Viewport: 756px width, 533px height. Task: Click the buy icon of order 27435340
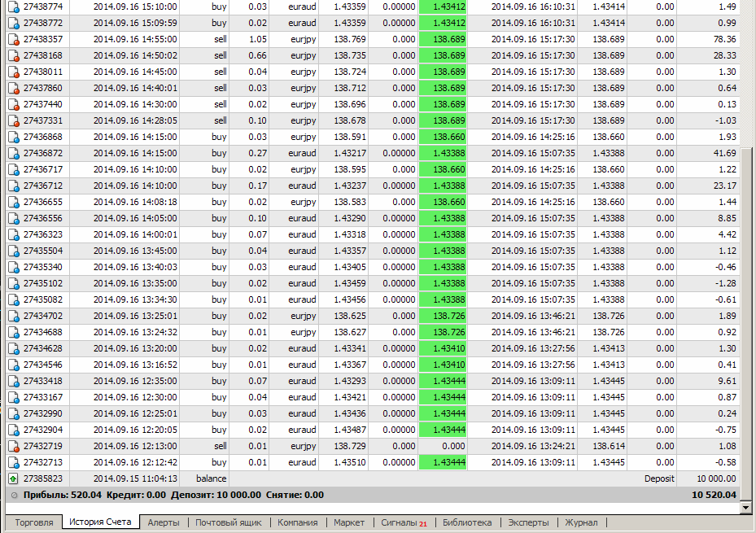[x=14, y=268]
